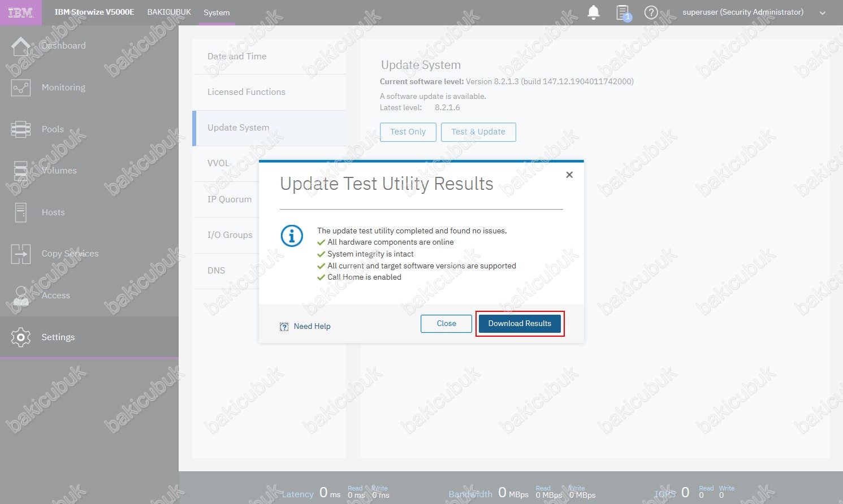Select the DNS settings tab

pyautogui.click(x=226, y=271)
